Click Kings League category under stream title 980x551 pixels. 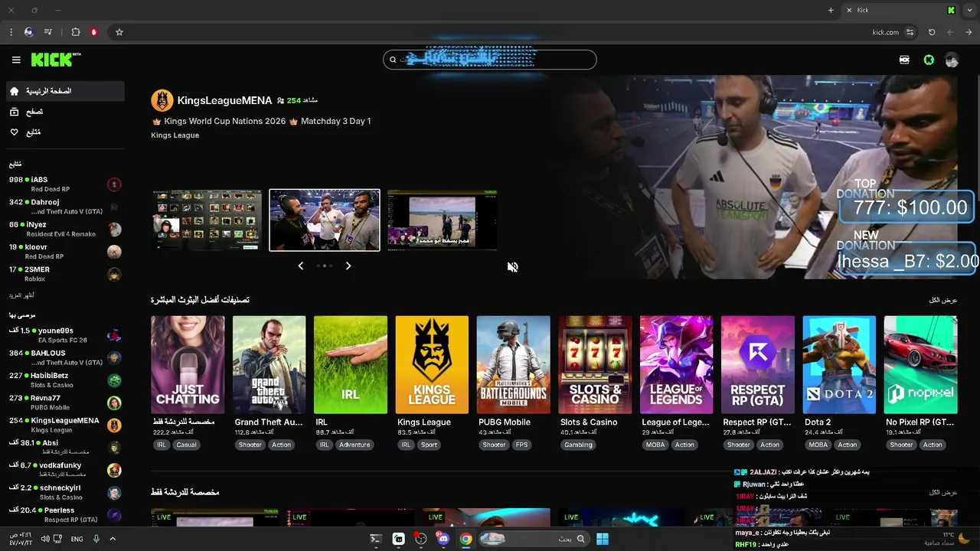click(x=175, y=135)
